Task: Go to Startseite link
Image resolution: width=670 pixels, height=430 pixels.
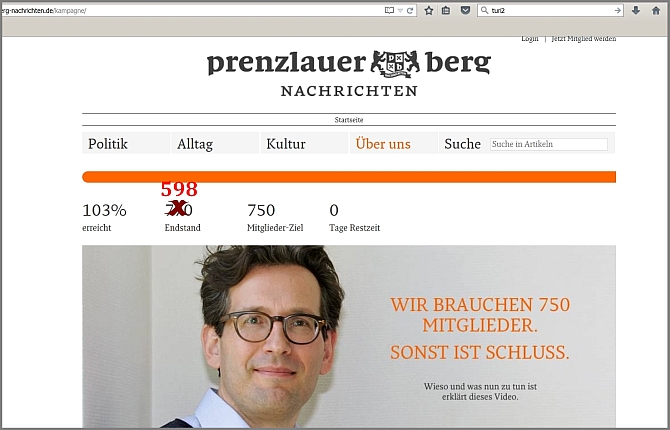Action: click(x=349, y=120)
